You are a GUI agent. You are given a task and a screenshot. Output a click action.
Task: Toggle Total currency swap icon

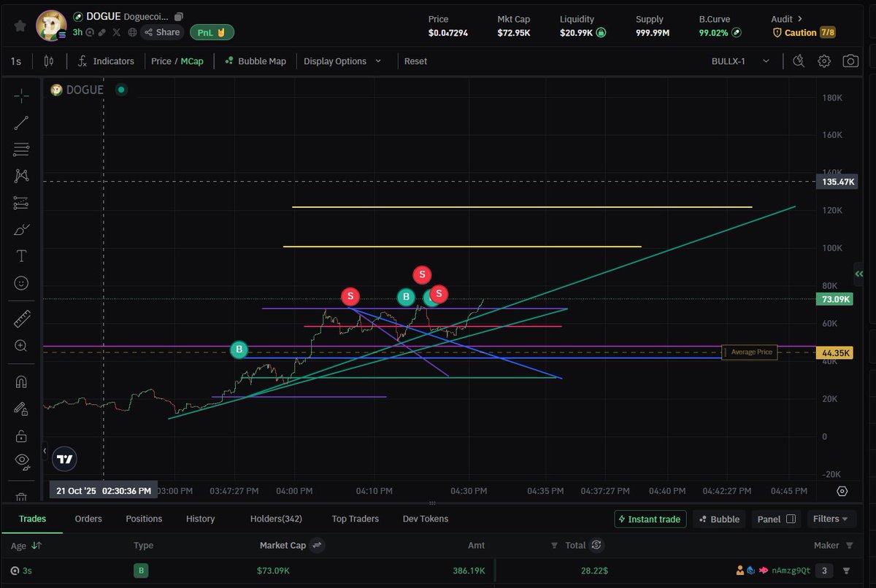coord(597,545)
